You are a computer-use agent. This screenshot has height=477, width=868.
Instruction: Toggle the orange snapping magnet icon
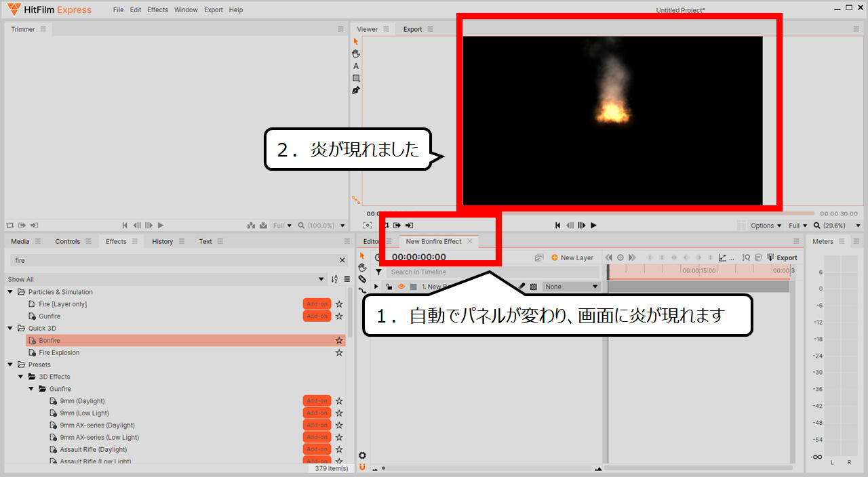pyautogui.click(x=362, y=467)
